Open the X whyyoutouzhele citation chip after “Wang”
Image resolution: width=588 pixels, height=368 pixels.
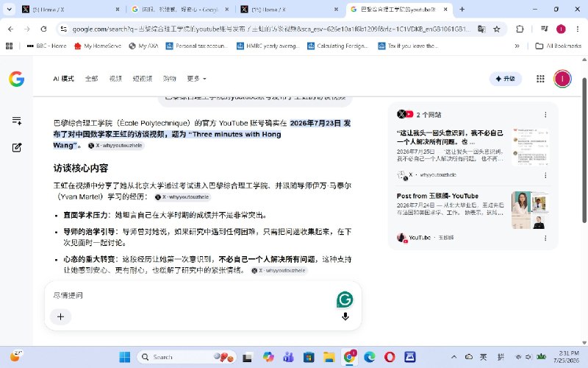click(116, 146)
